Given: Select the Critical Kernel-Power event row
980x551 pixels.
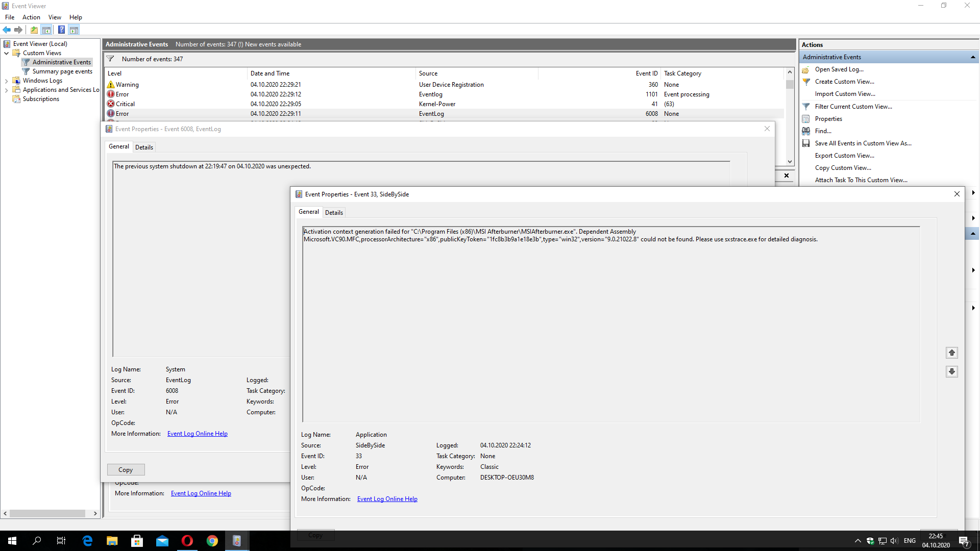Looking at the screenshot, I should tap(444, 104).
